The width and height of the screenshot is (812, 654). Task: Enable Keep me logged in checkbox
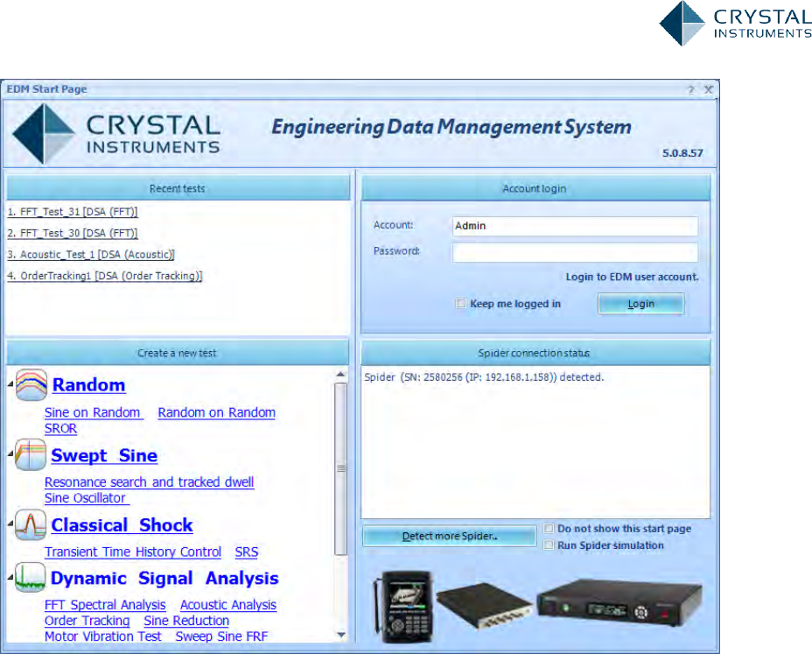tap(461, 304)
